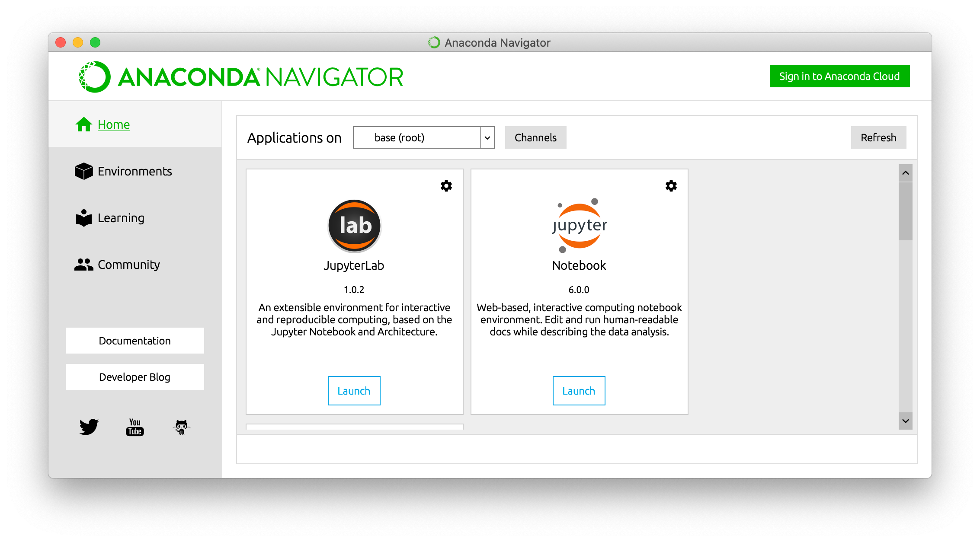The height and width of the screenshot is (542, 980).
Task: Refresh the applications list
Action: [878, 137]
